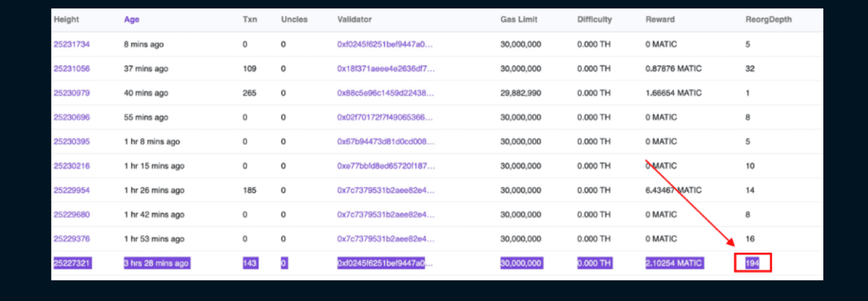Click the Height column header

click(66, 20)
